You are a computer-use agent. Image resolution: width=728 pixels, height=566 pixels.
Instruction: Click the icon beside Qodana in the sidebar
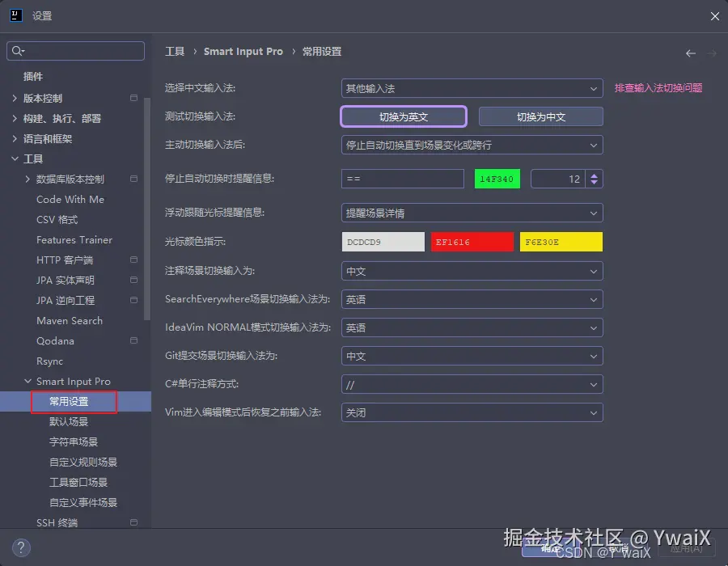click(133, 340)
